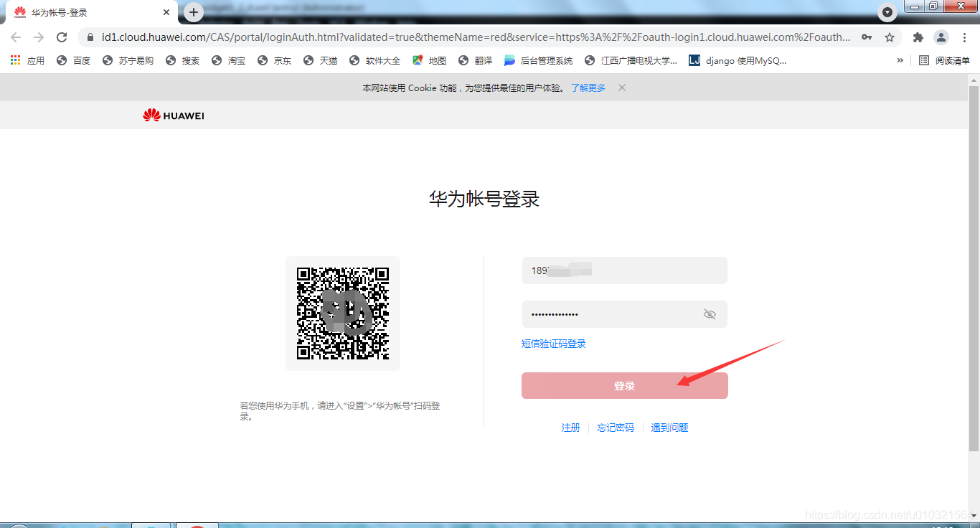Open the 遇到问题 link
980x528 pixels.
tap(669, 428)
